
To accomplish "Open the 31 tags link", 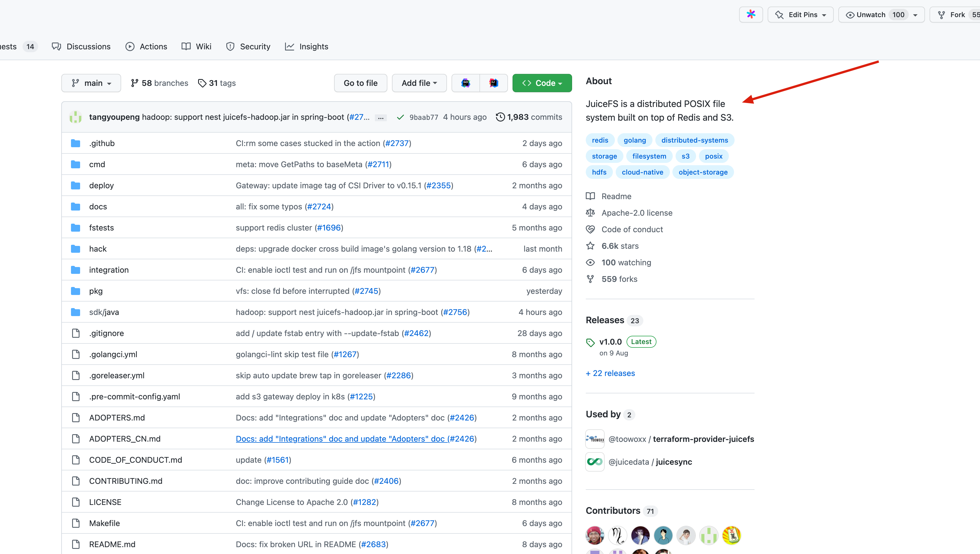I will click(x=217, y=83).
